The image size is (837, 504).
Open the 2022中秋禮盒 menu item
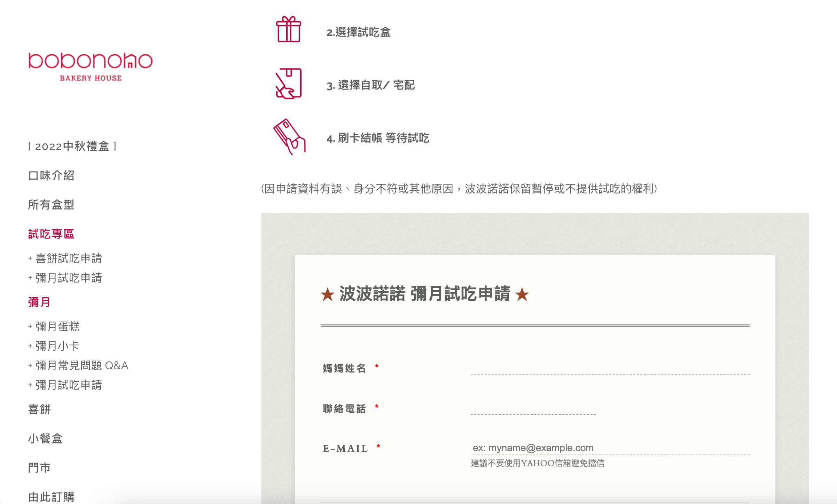point(72,146)
